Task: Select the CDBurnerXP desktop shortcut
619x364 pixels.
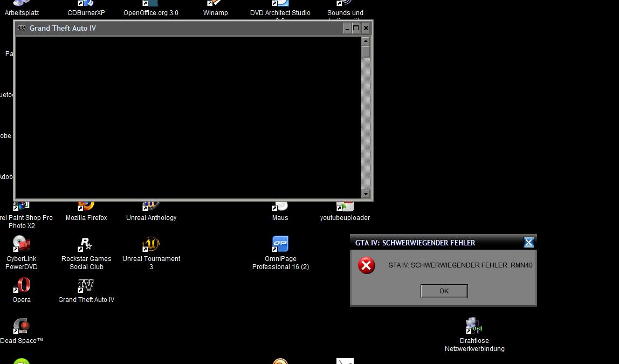Action: pyautogui.click(x=86, y=8)
